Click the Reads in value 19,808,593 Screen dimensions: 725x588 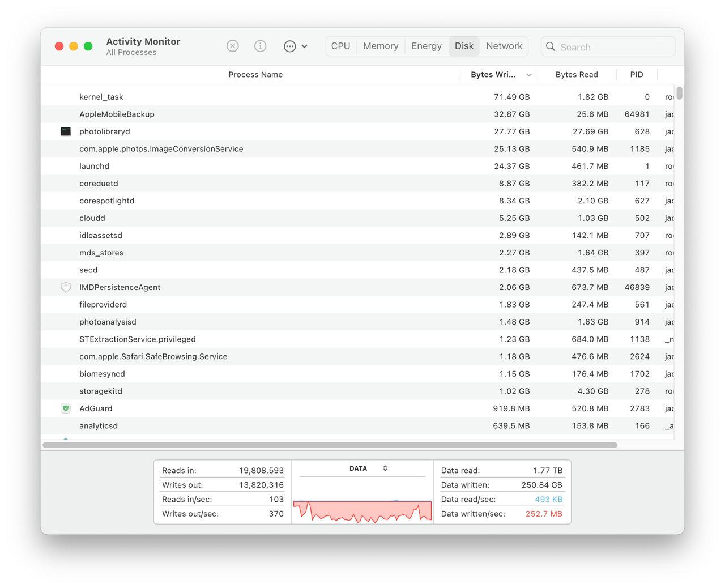pos(261,470)
